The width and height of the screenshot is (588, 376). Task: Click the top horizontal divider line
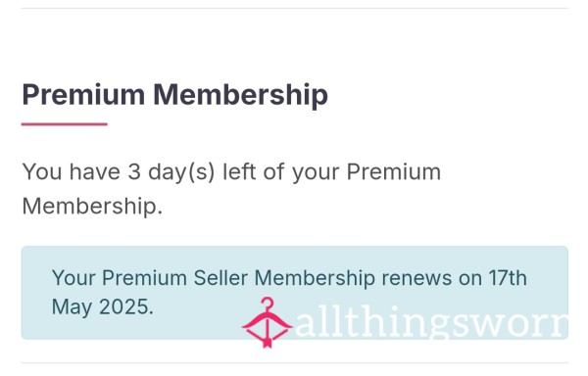coord(295,8)
